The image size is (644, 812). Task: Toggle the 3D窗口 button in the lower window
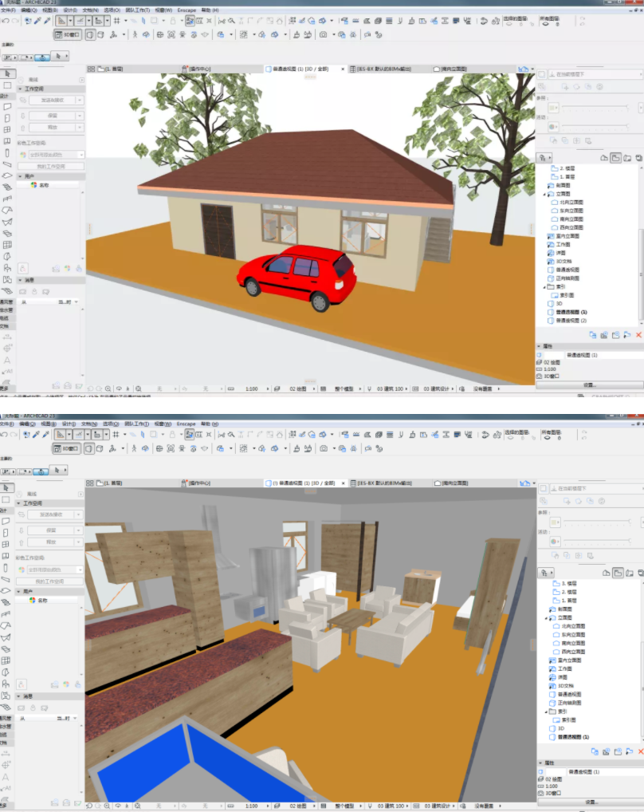[67, 448]
